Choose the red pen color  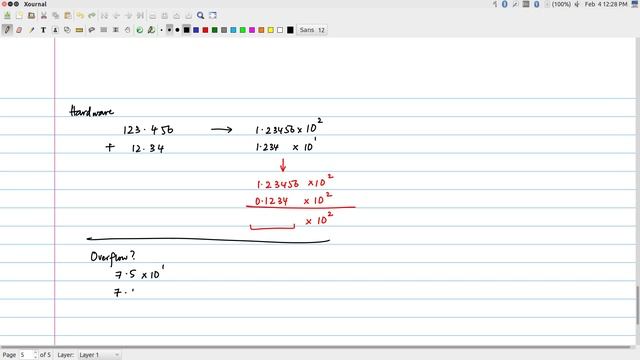pyautogui.click(x=205, y=30)
